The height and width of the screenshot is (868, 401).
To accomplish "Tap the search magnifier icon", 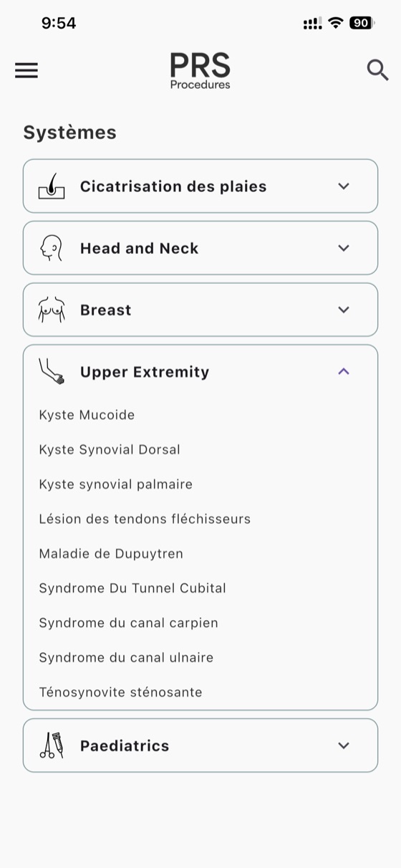I will 377,70.
